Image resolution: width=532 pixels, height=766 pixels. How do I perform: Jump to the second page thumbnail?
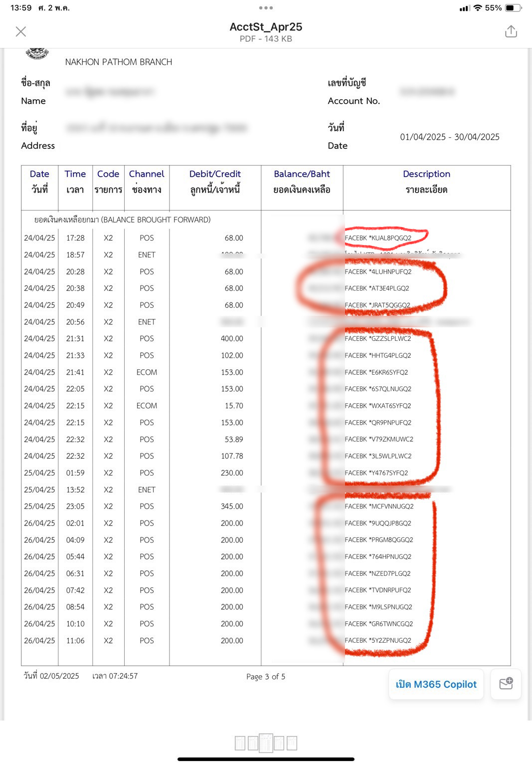point(253,743)
